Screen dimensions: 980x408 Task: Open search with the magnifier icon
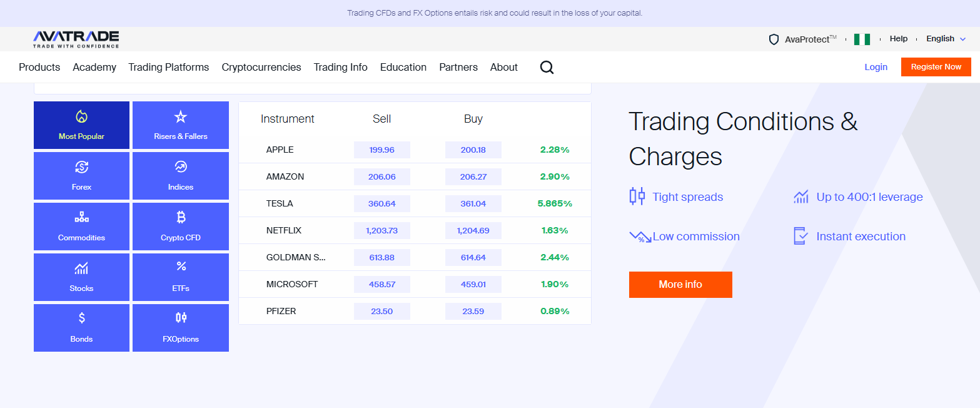tap(547, 67)
